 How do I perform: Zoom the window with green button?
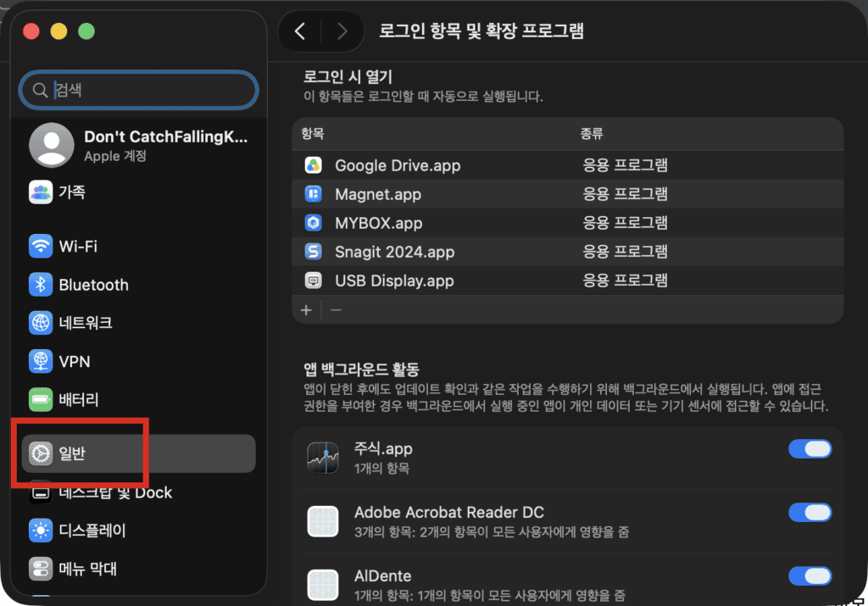click(x=86, y=31)
